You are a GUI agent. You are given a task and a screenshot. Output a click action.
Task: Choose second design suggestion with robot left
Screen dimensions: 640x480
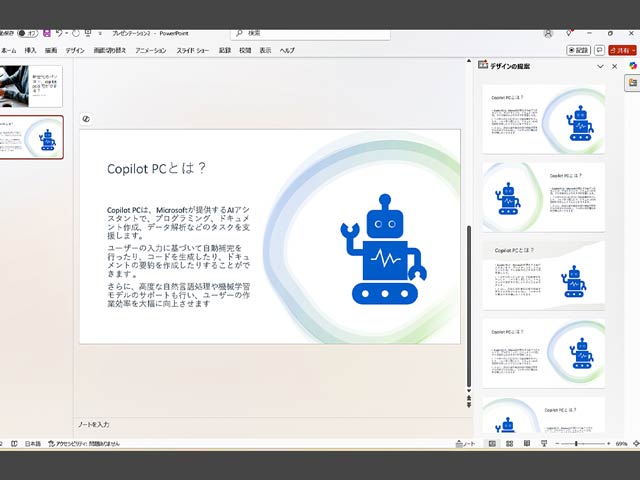[x=543, y=197]
